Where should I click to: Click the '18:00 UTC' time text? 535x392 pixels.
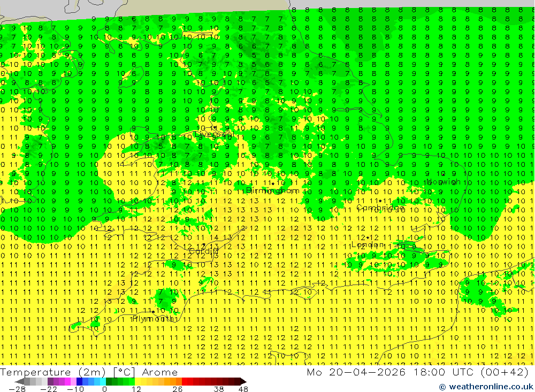click(x=444, y=372)
